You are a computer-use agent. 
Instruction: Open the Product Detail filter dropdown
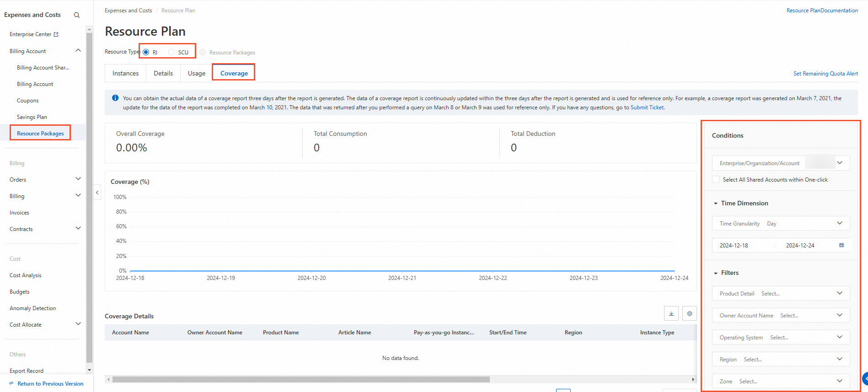click(781, 293)
